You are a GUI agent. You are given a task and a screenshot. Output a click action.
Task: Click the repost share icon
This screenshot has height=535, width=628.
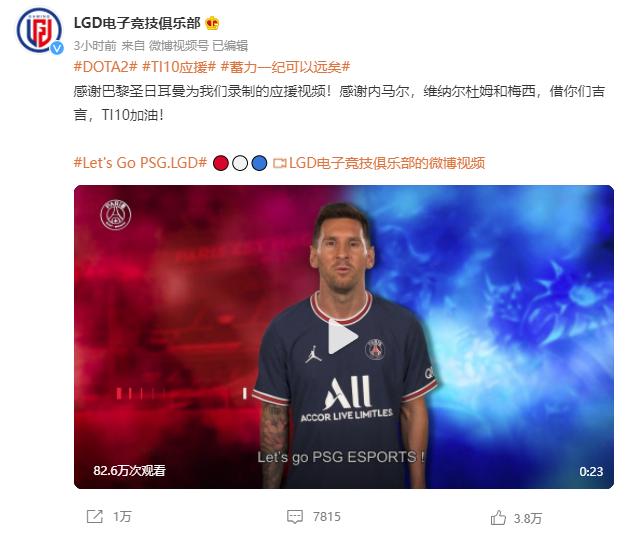click(95, 517)
